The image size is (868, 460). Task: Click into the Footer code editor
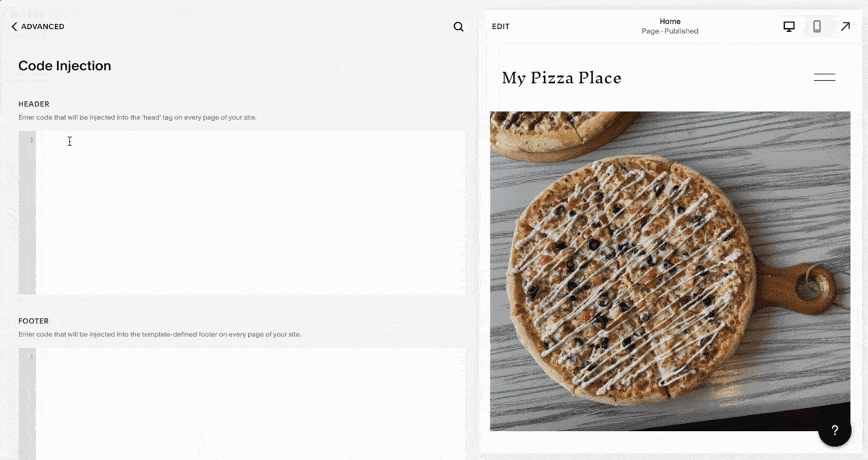click(250, 404)
